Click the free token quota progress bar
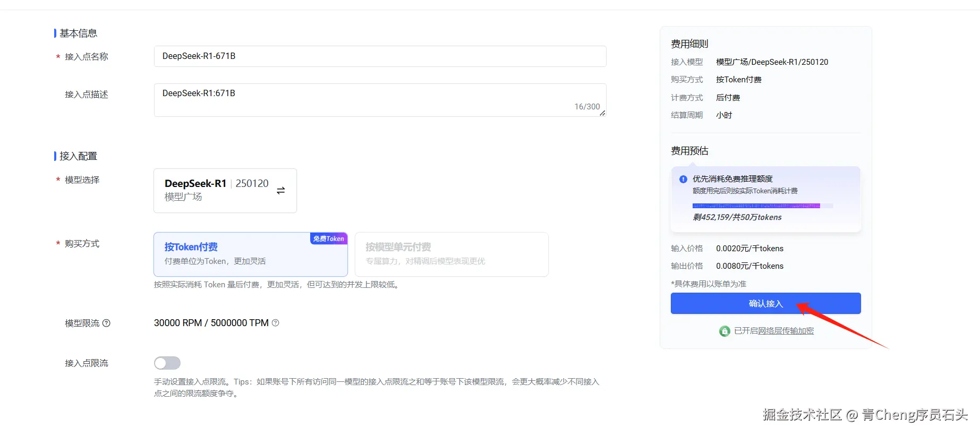 click(762, 206)
